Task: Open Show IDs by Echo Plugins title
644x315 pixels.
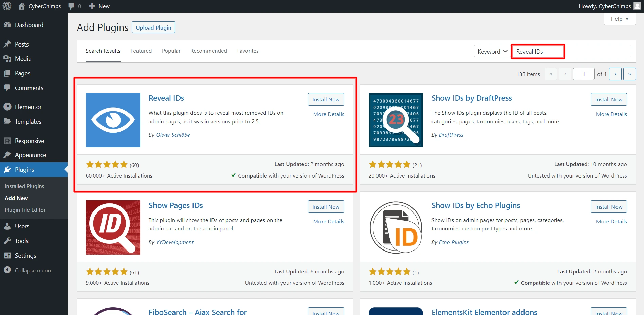Action: (476, 205)
